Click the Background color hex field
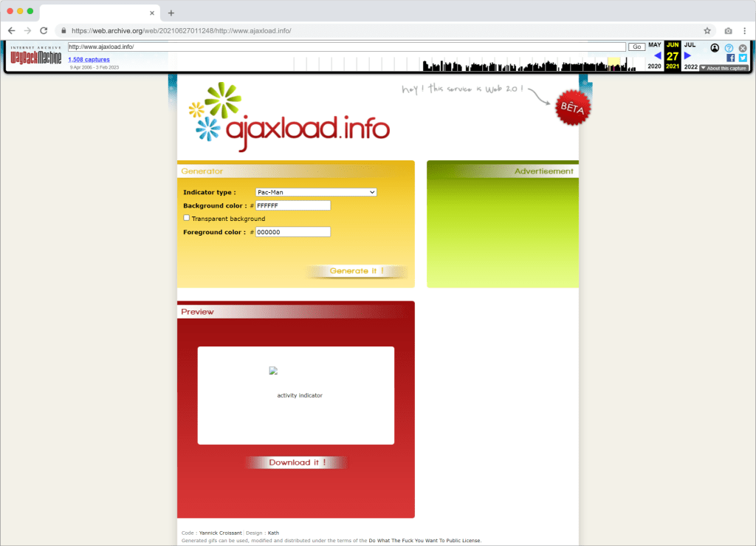756x546 pixels. tap(293, 205)
